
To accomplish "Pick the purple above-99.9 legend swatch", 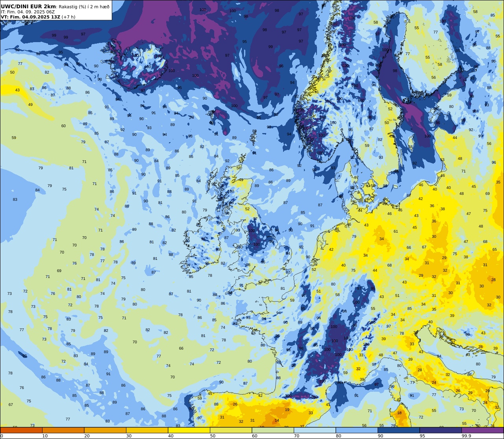I will coord(482,430).
